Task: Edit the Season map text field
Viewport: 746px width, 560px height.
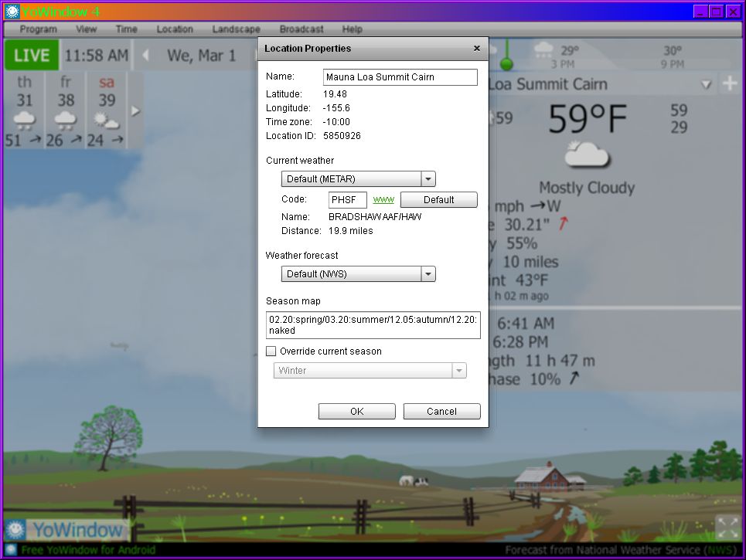Action: [x=373, y=325]
